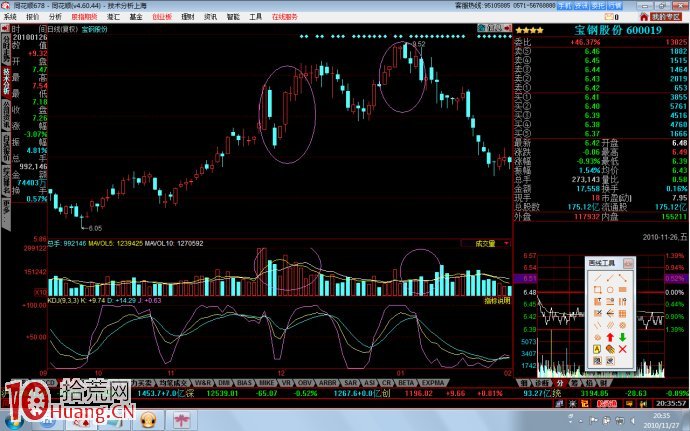
Task: Pick the text annotation tool in 画线工具
Action: coord(597,348)
